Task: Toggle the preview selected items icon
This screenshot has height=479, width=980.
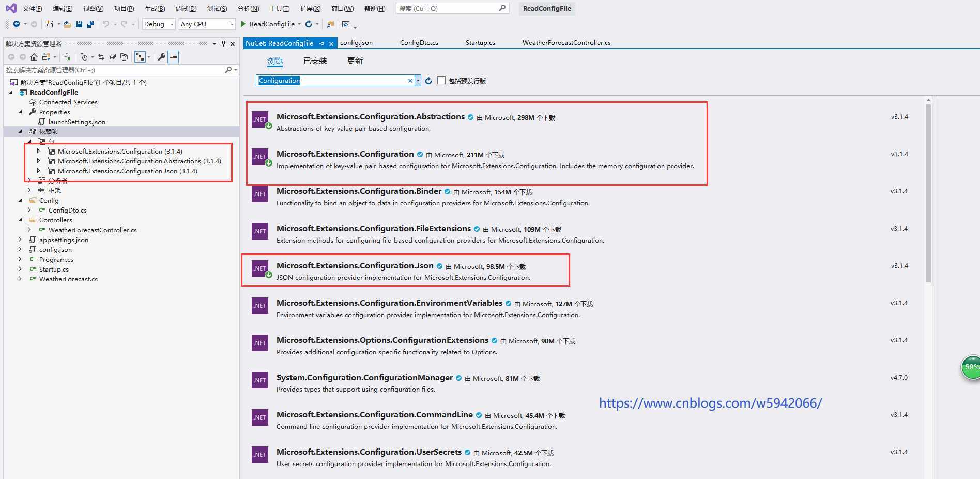Action: 173,57
